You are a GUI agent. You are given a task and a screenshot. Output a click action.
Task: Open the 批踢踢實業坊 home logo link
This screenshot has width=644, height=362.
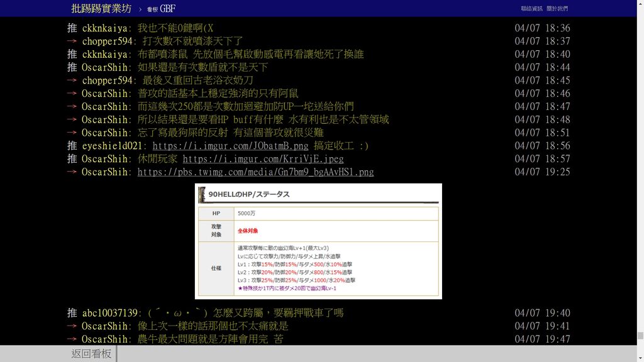[101, 9]
